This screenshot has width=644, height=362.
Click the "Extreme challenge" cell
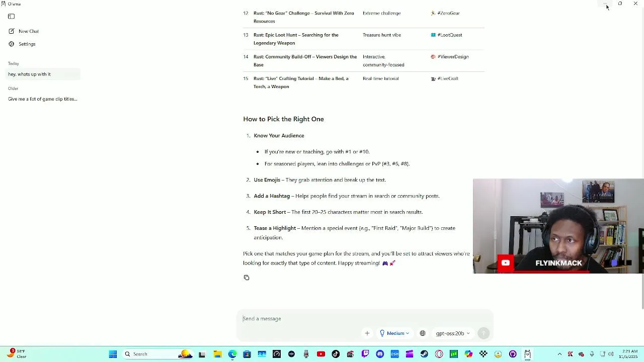click(381, 13)
